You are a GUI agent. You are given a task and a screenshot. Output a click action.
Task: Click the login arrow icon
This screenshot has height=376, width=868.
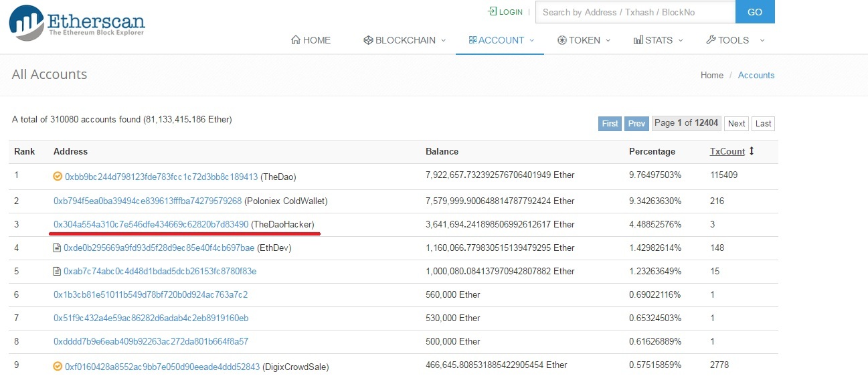click(493, 11)
